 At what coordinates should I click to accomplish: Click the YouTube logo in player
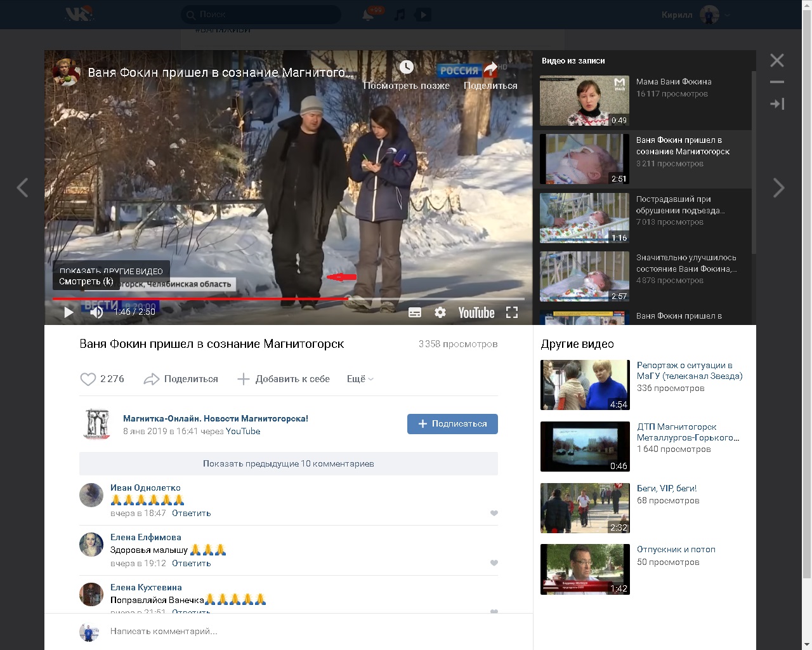point(476,313)
